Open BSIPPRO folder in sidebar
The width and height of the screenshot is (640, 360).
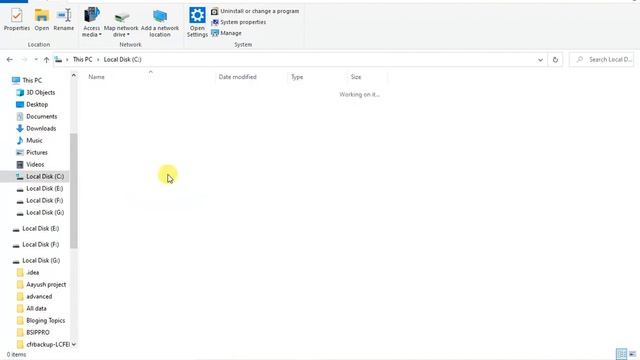[38, 333]
